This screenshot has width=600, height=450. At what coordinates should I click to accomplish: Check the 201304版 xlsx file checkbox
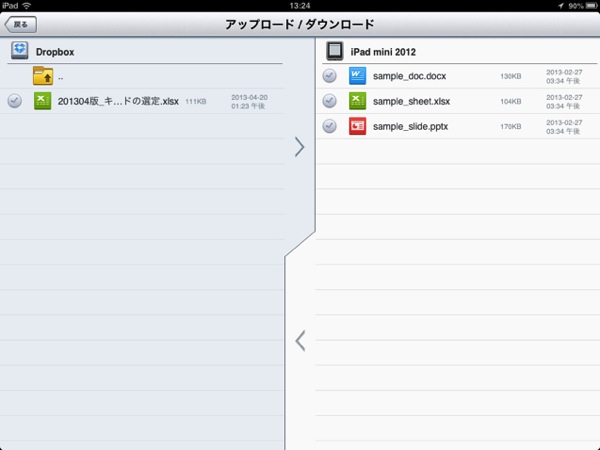pyautogui.click(x=15, y=101)
